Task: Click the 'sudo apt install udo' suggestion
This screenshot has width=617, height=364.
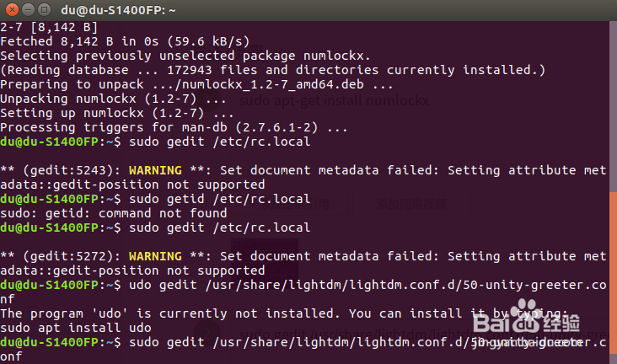Action: 76,328
